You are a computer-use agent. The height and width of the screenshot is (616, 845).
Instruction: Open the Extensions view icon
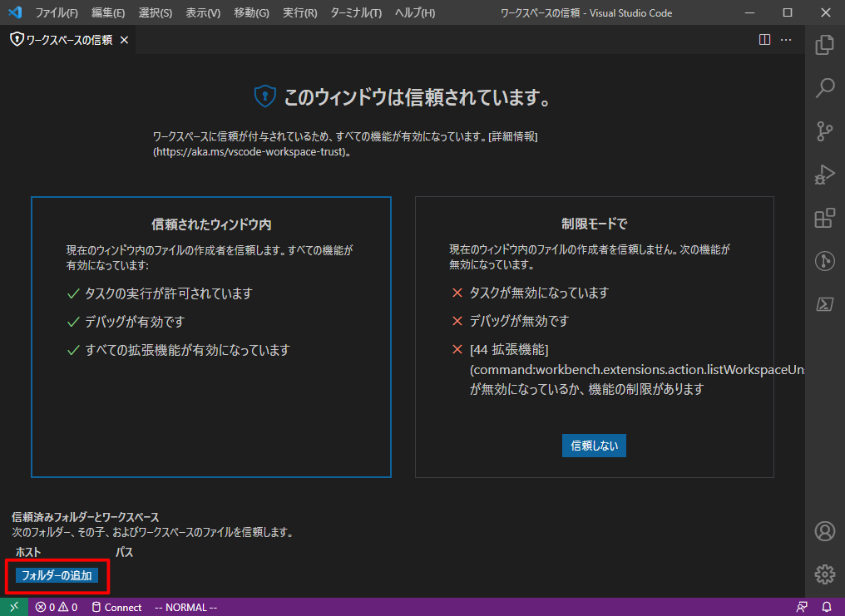pos(824,218)
